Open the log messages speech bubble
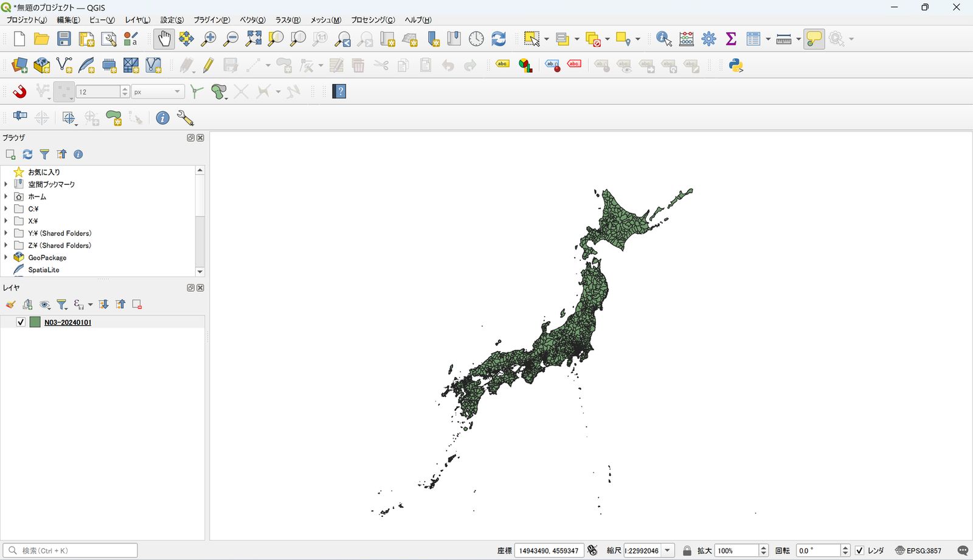This screenshot has height=560, width=973. click(963, 551)
